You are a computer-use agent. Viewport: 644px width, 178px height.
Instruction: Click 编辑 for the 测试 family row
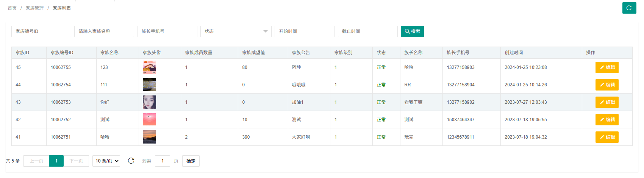click(x=607, y=120)
